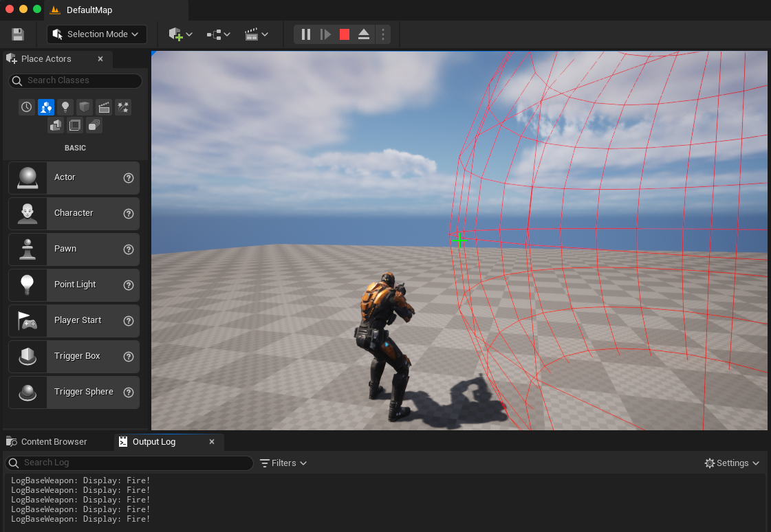
Task: Click the Point Light bulb thumbnail
Action: coord(28,285)
